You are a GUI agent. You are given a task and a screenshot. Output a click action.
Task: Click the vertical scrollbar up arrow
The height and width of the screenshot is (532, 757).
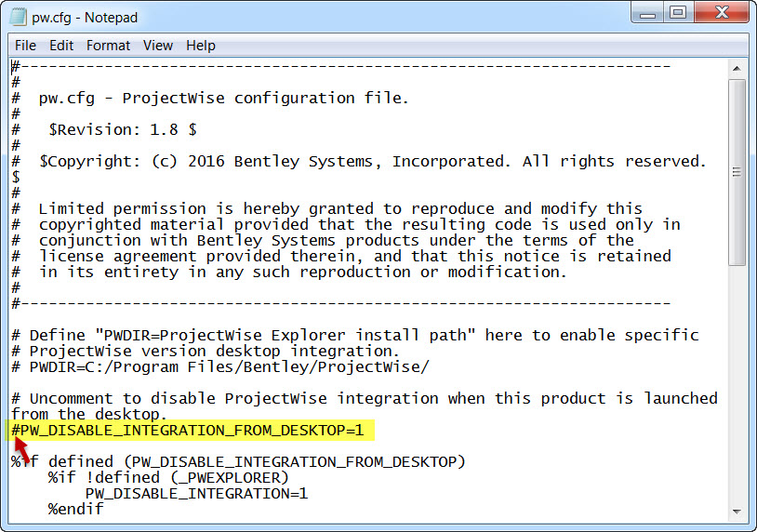click(x=737, y=68)
